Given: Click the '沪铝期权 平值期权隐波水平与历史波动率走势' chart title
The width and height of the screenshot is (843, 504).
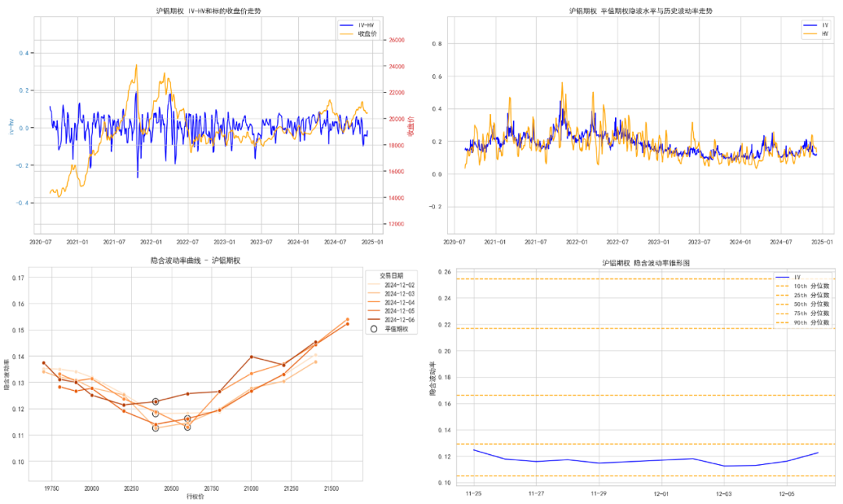Looking at the screenshot, I should pyautogui.click(x=640, y=11).
